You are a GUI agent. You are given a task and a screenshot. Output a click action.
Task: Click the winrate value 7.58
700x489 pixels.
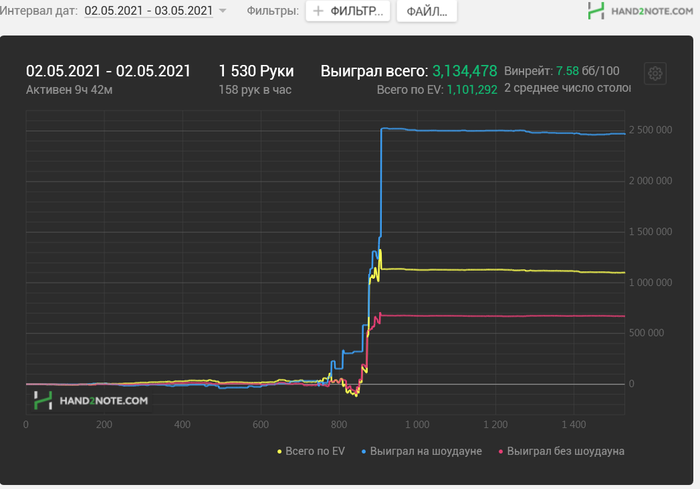[567, 71]
